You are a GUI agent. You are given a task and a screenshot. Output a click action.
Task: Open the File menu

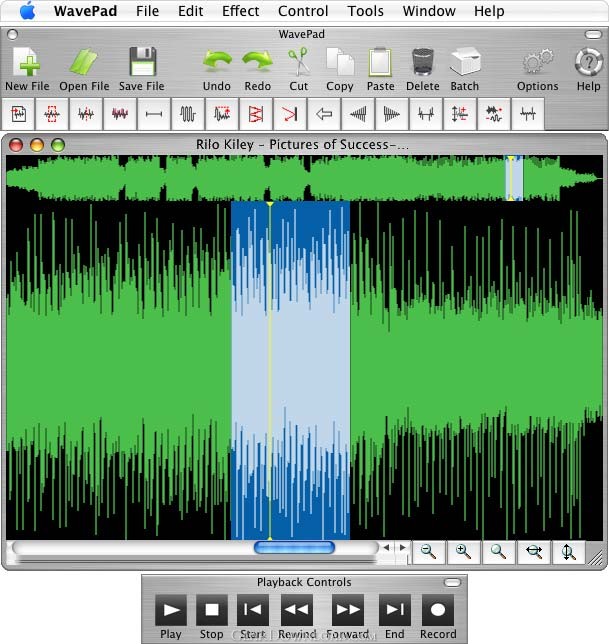[147, 11]
